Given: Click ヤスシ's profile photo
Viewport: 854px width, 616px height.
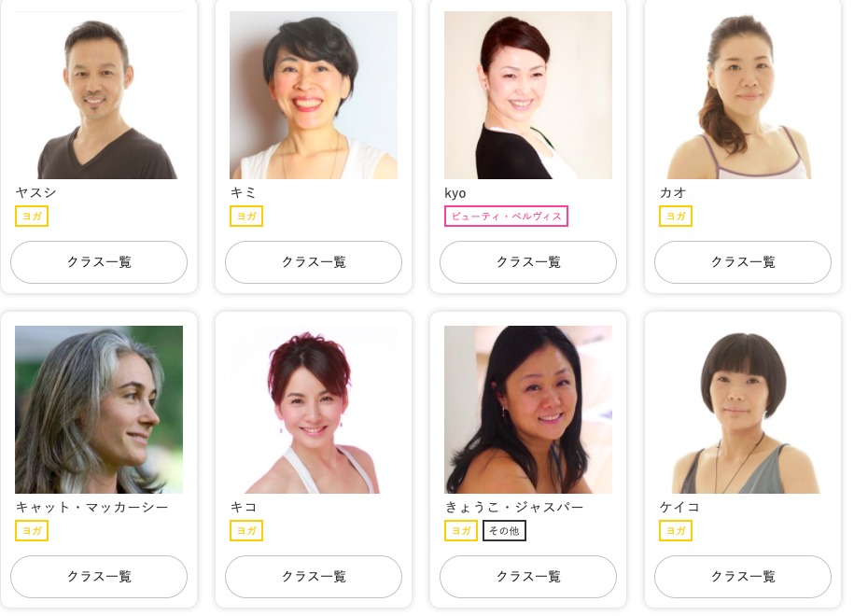Looking at the screenshot, I should (x=99, y=95).
